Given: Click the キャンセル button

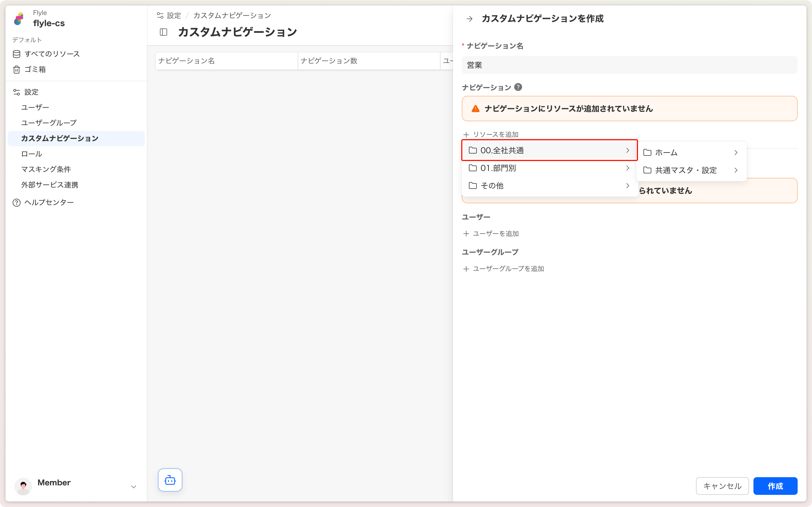Looking at the screenshot, I should click(x=722, y=486).
